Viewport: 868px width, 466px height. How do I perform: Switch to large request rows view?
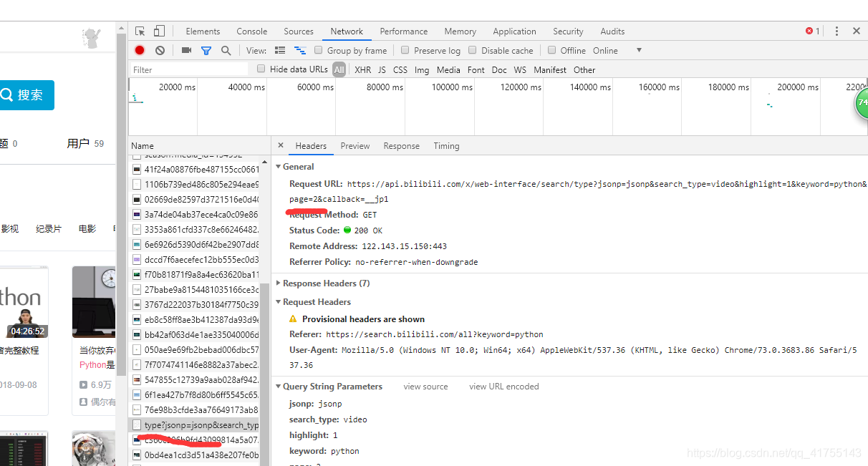(280, 50)
